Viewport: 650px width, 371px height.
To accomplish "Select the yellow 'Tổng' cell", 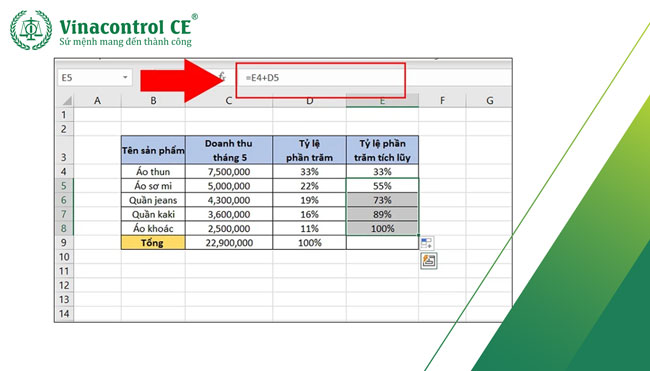I will (153, 242).
